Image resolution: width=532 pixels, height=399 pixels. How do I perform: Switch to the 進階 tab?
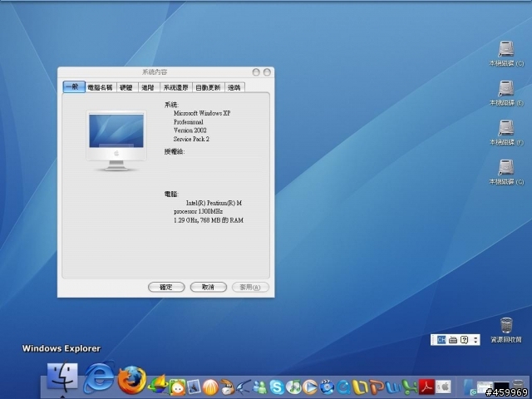(x=148, y=87)
